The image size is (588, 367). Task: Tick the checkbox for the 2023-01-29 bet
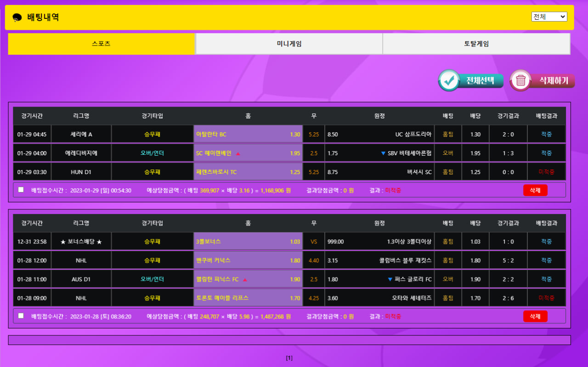tap(21, 190)
